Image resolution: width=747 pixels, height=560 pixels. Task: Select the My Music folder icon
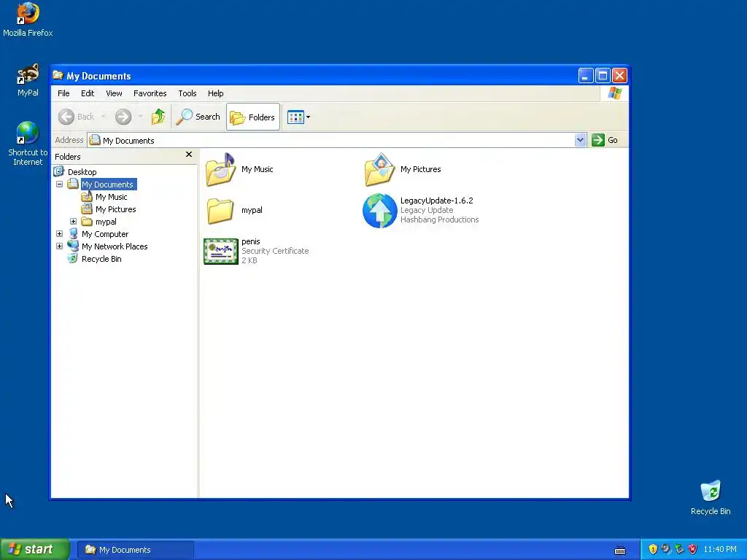[x=220, y=169]
